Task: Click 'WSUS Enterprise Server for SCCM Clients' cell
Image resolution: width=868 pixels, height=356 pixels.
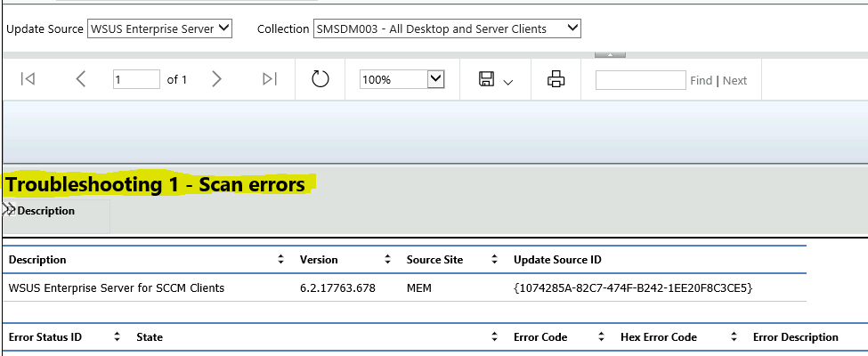Action: point(117,288)
